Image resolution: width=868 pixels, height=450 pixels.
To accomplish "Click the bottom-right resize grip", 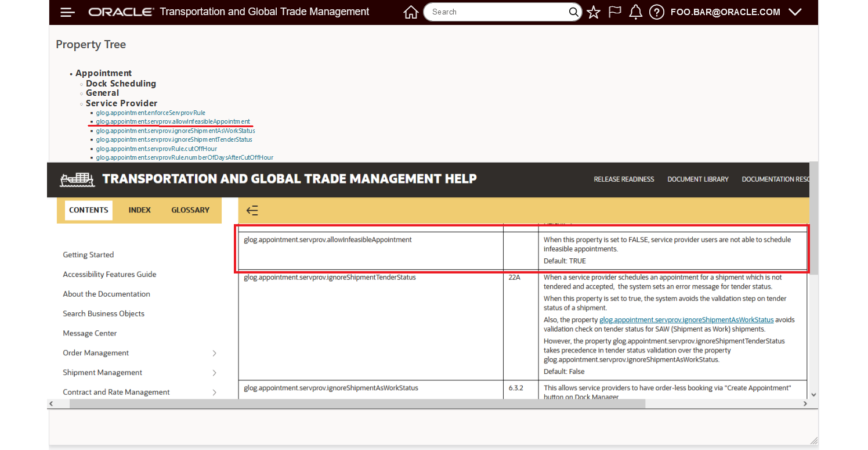I will click(814, 441).
